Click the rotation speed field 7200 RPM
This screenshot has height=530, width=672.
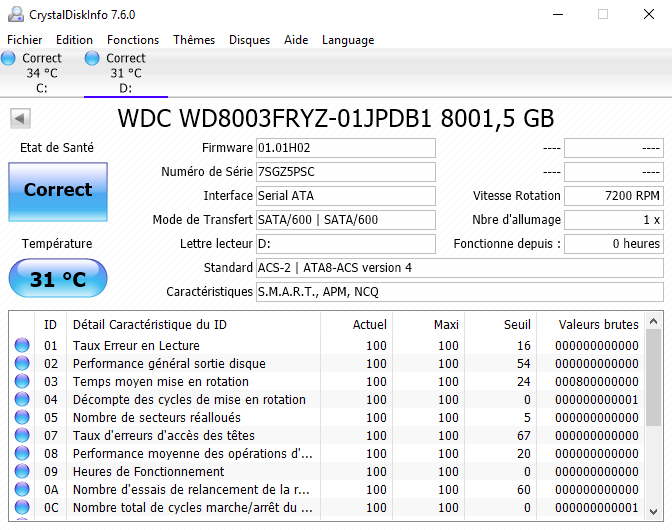point(614,196)
